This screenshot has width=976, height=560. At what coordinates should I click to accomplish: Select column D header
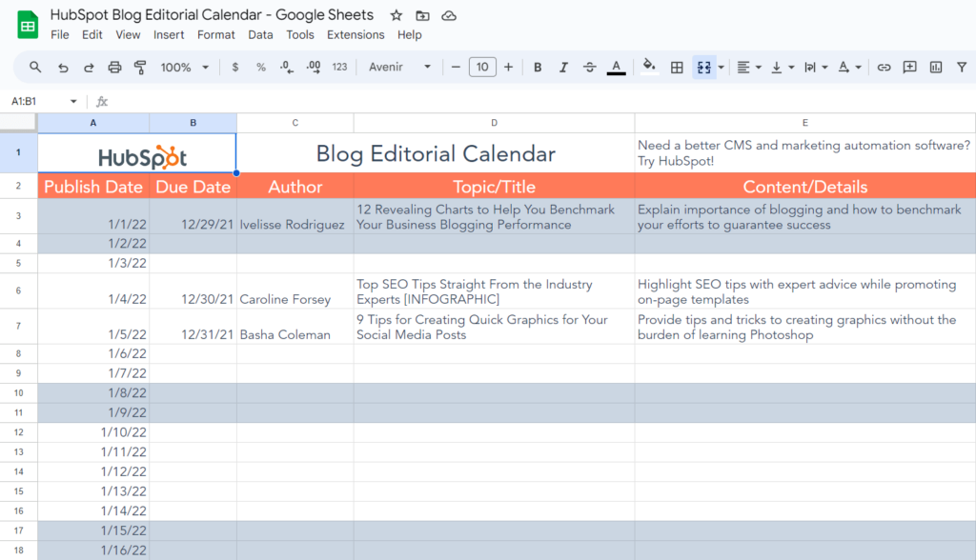click(x=495, y=123)
